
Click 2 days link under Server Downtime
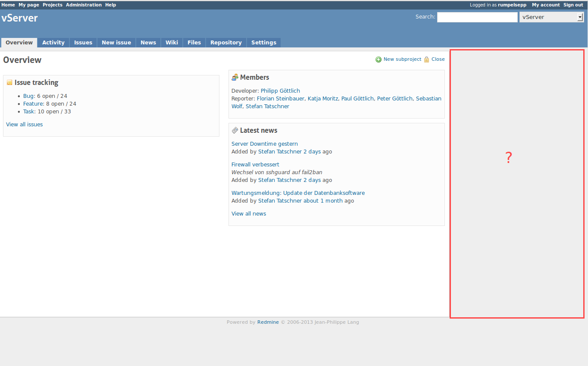pos(312,152)
